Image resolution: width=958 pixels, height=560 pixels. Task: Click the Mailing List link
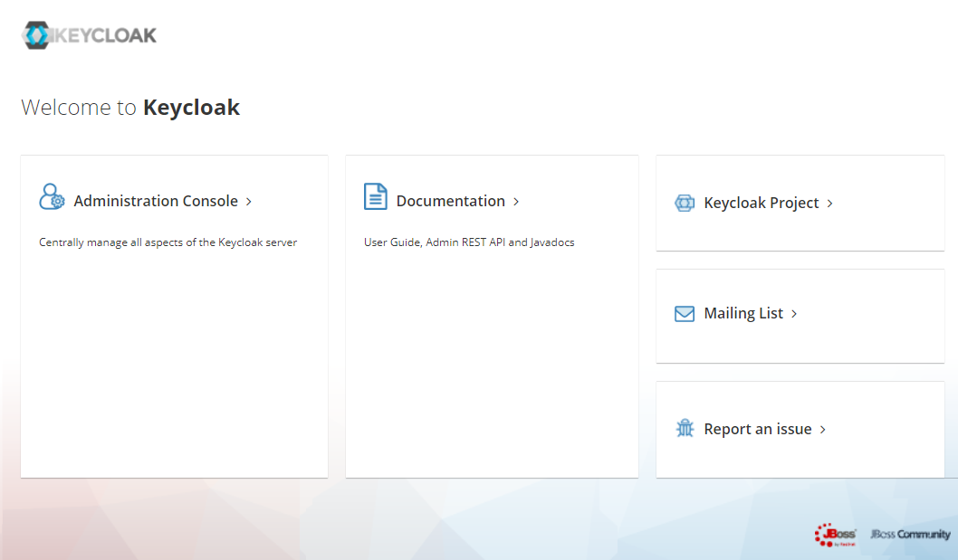click(743, 313)
